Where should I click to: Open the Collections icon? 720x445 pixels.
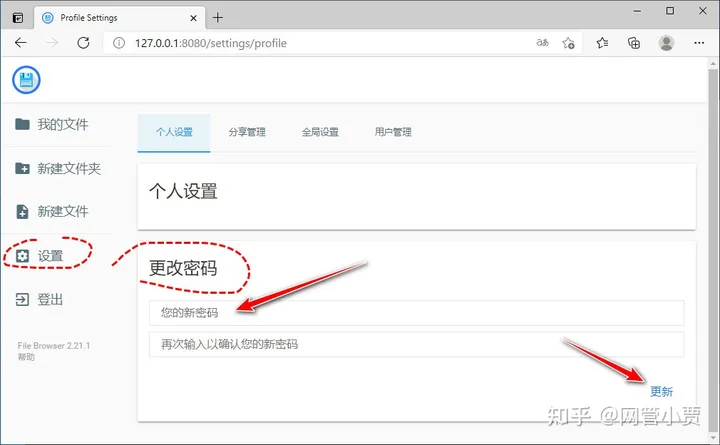(634, 43)
